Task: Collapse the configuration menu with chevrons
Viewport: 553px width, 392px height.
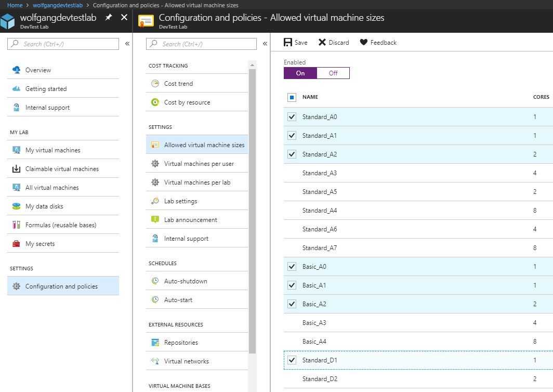Action: (265, 44)
